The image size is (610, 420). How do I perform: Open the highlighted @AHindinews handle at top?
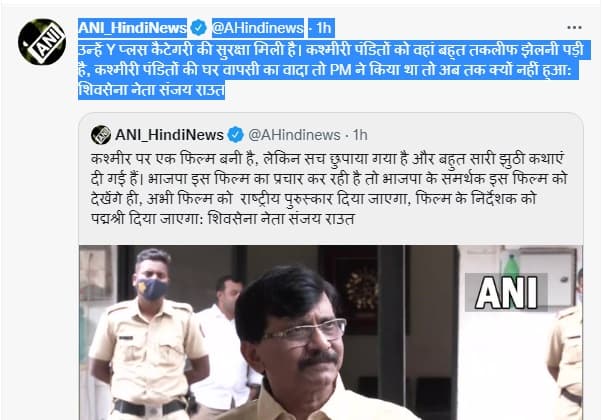258,28
